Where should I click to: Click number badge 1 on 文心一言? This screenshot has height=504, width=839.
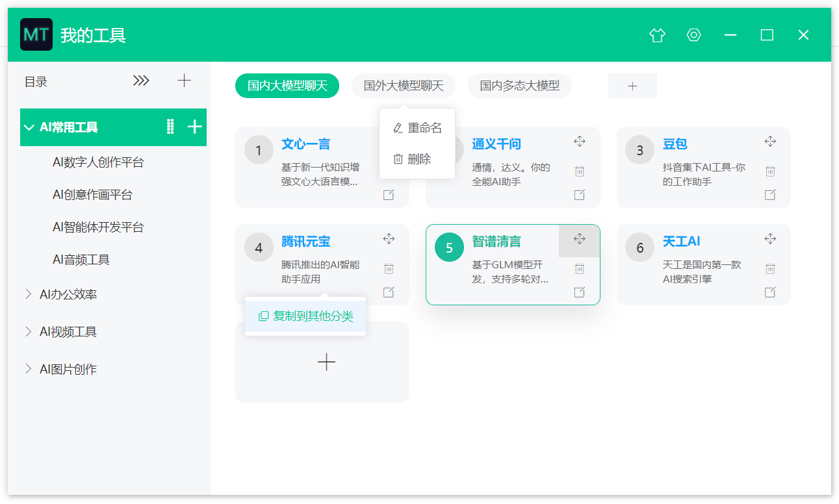259,150
